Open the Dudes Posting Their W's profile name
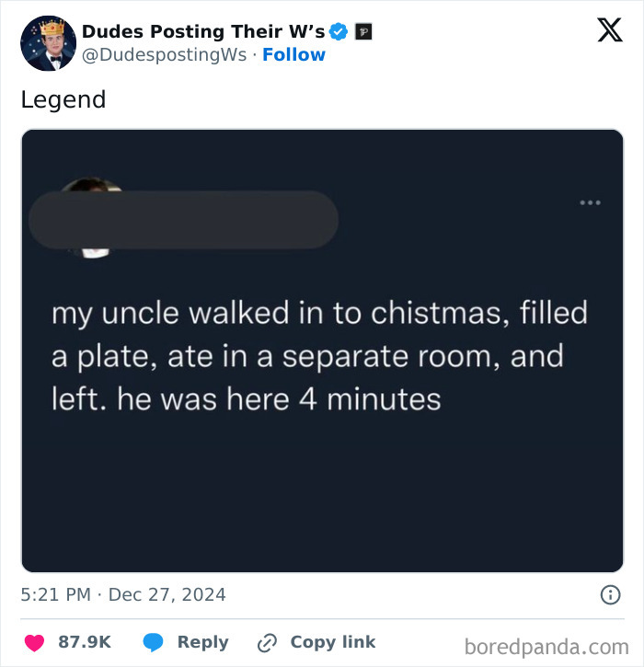This screenshot has height=667, width=644. pos(202,31)
